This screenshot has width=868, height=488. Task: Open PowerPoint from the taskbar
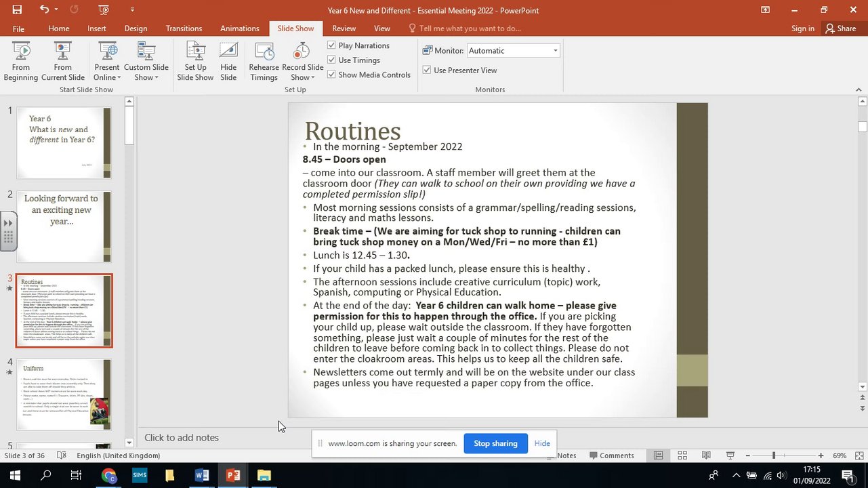(x=232, y=476)
